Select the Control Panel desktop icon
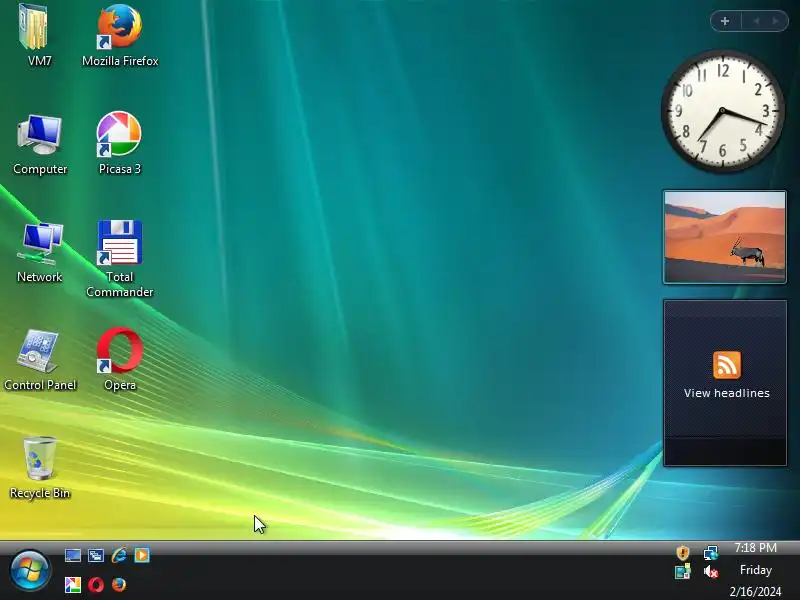This screenshot has height=600, width=800. (40, 361)
